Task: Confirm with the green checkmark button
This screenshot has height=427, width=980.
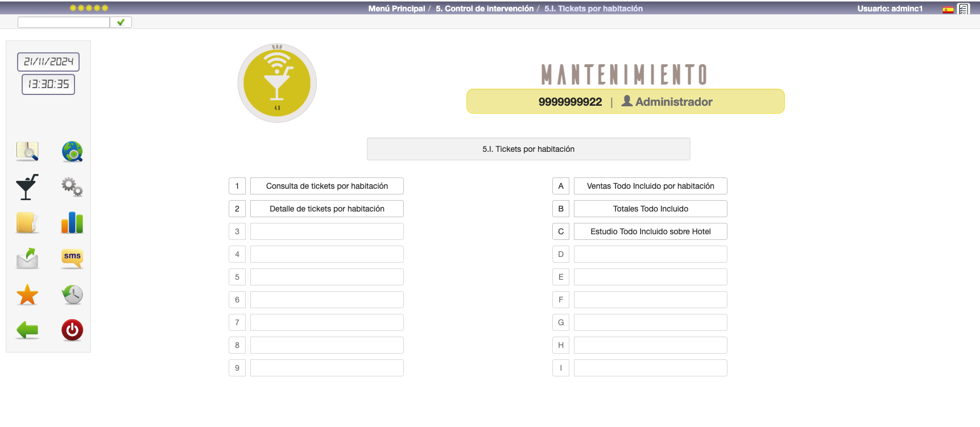Action: tap(121, 22)
